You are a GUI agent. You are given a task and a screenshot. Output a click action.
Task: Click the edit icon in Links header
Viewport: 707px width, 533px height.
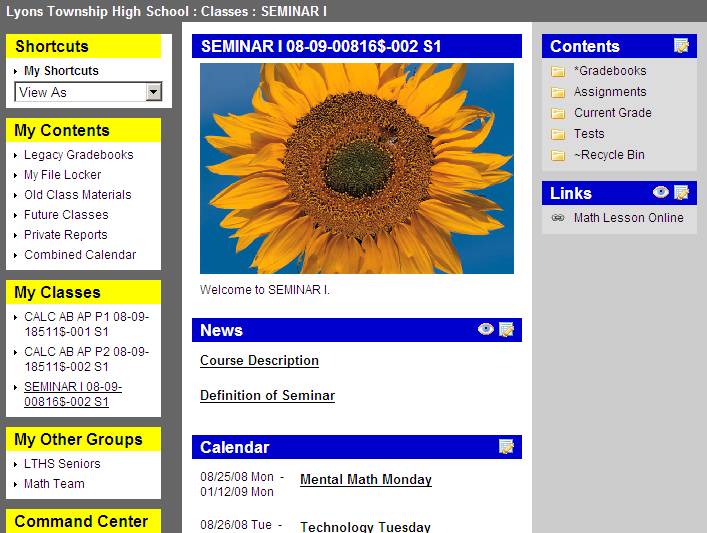tap(681, 193)
